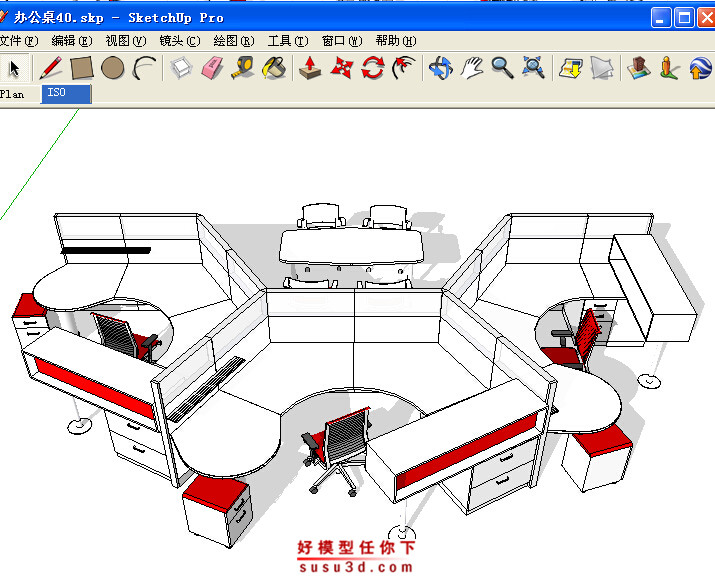Open the 视图(V) menu
Image resolution: width=715 pixels, height=577 pixels.
coord(126,41)
